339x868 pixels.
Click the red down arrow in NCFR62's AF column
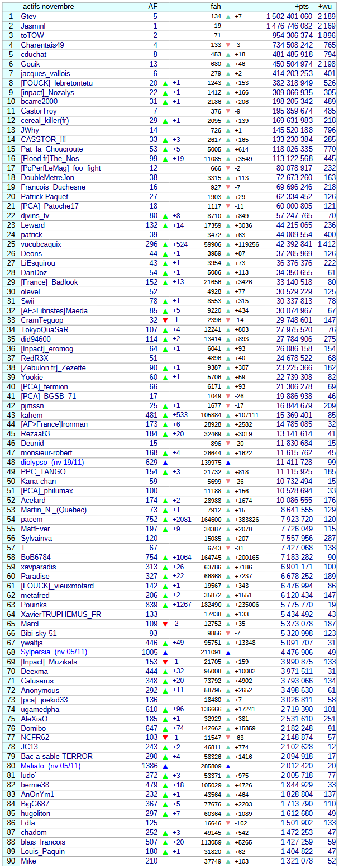[x=165, y=738]
